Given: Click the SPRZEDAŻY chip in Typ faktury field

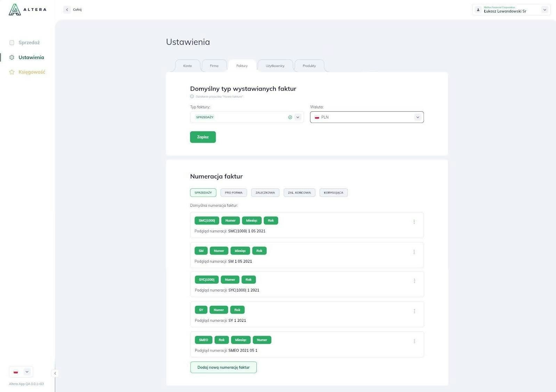Looking at the screenshot, I should pos(205,117).
